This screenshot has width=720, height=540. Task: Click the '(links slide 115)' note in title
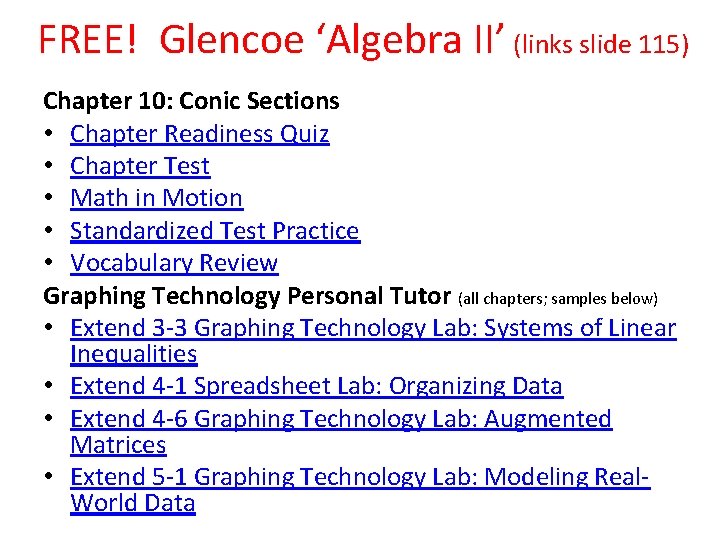coord(601,45)
